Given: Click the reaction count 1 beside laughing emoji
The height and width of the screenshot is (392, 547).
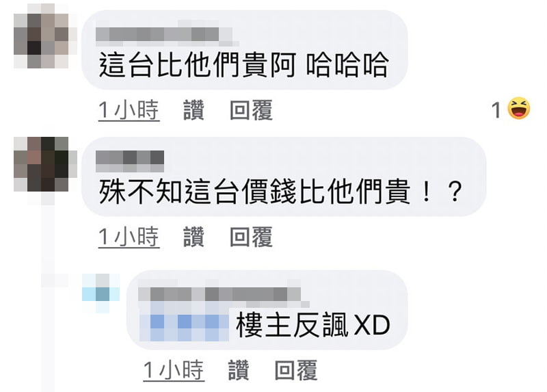Looking at the screenshot, I should (x=496, y=110).
